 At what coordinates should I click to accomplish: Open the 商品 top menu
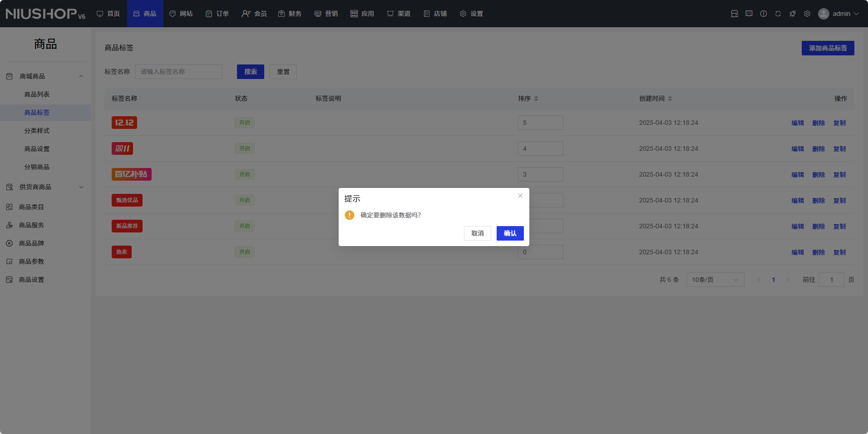tap(145, 14)
